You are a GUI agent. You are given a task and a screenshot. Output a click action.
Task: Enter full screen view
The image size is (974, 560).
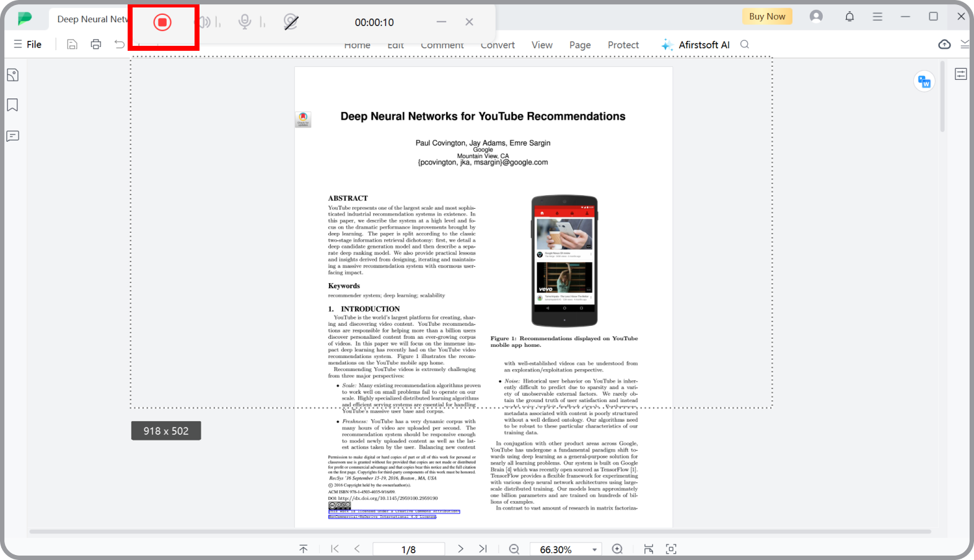tap(671, 549)
